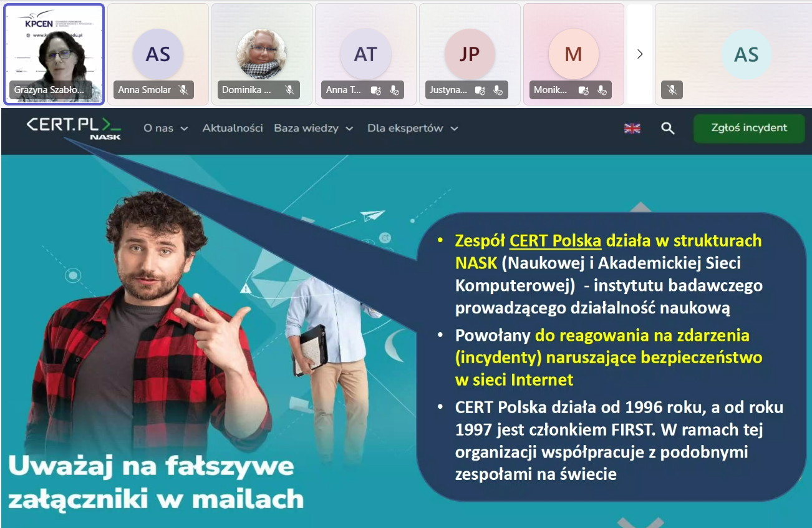
Task: Switch language using the British flag icon
Action: (x=632, y=129)
